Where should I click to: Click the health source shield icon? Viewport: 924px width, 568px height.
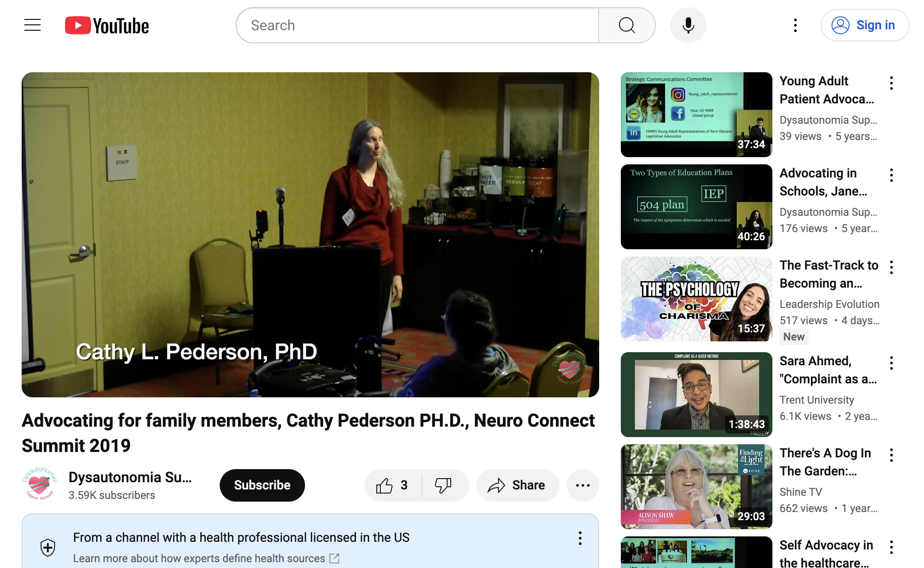click(x=48, y=548)
